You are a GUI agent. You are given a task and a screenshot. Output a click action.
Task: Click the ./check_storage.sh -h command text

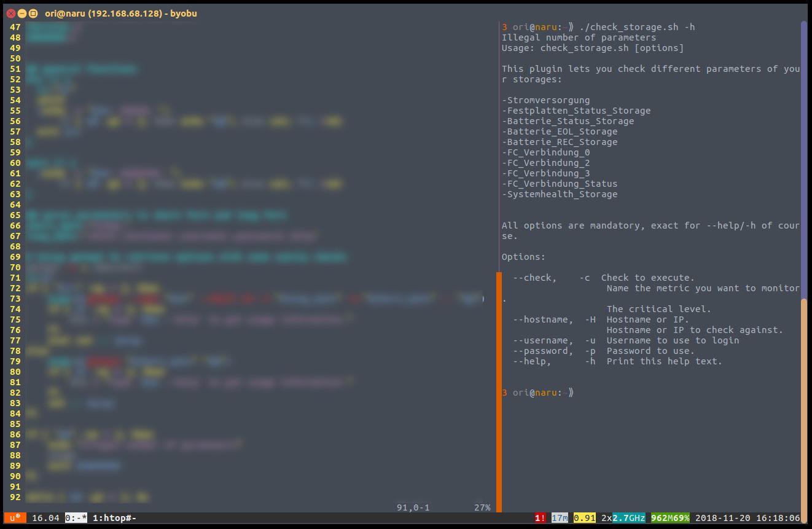pyautogui.click(x=637, y=27)
